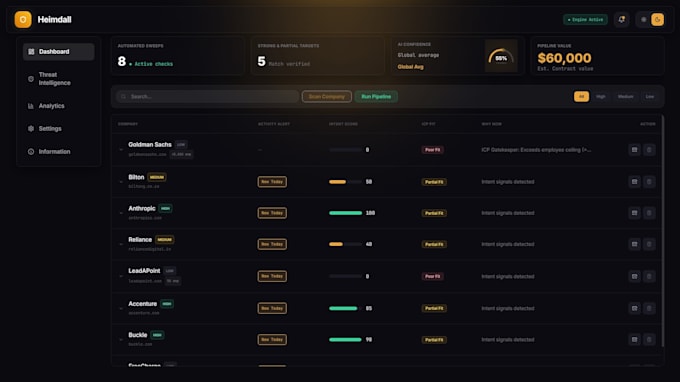Expand the Goldman Sachs row chevron
This screenshot has width=680, height=382.
121,150
